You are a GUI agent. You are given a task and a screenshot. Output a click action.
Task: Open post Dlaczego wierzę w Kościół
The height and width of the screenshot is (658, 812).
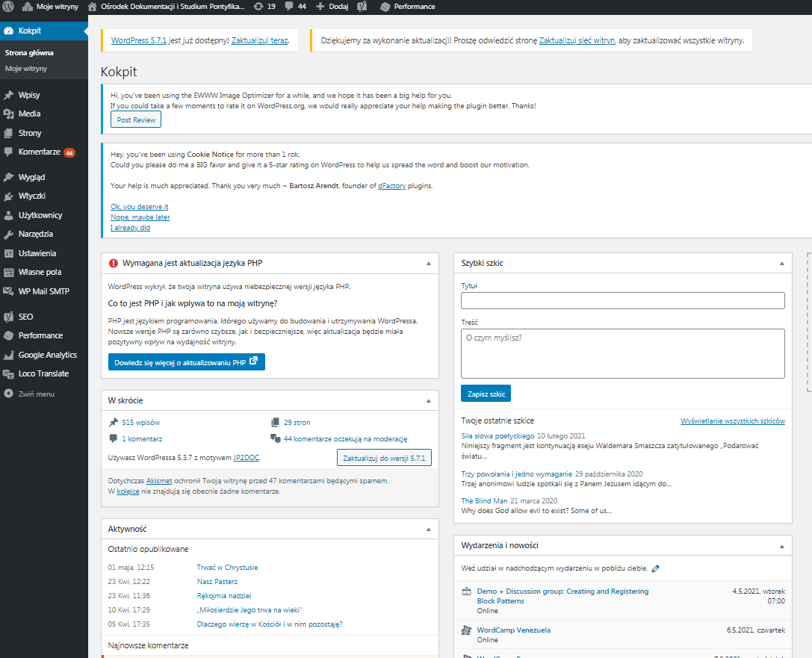[x=269, y=624]
